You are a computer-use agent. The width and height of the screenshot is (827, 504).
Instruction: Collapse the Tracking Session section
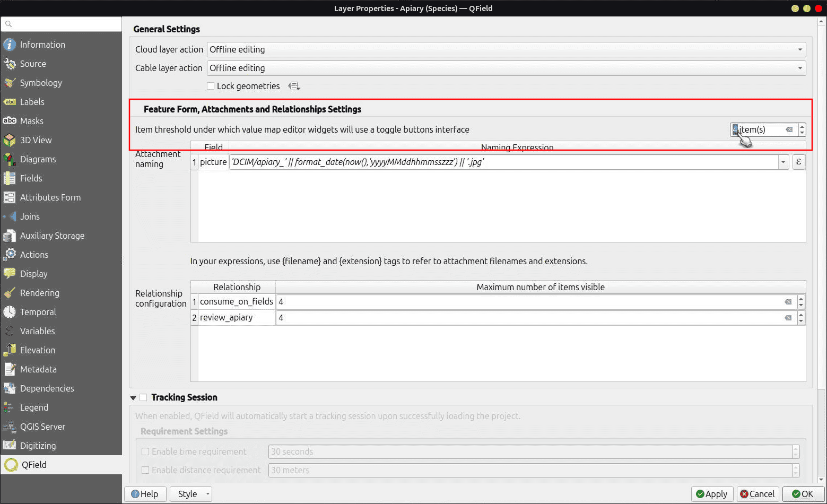coord(133,397)
